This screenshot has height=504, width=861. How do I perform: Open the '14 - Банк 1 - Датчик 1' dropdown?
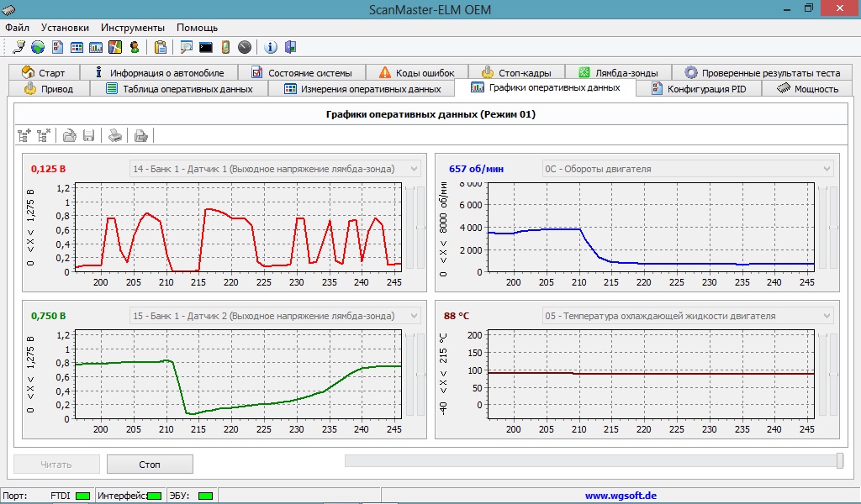(x=413, y=169)
